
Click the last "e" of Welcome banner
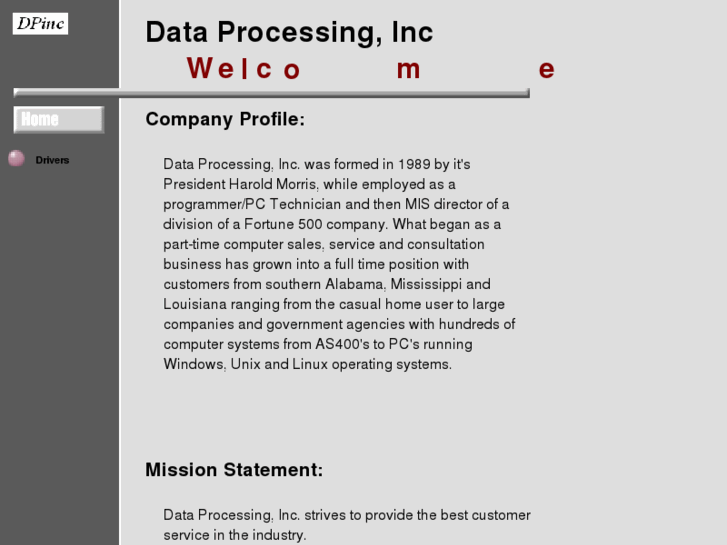click(x=546, y=69)
